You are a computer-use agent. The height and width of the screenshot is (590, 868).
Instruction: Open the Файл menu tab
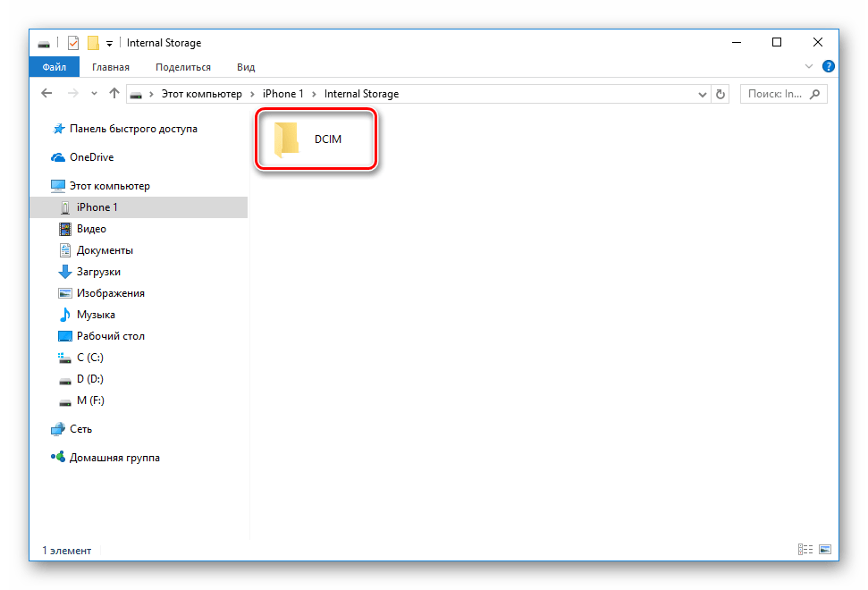[x=54, y=67]
